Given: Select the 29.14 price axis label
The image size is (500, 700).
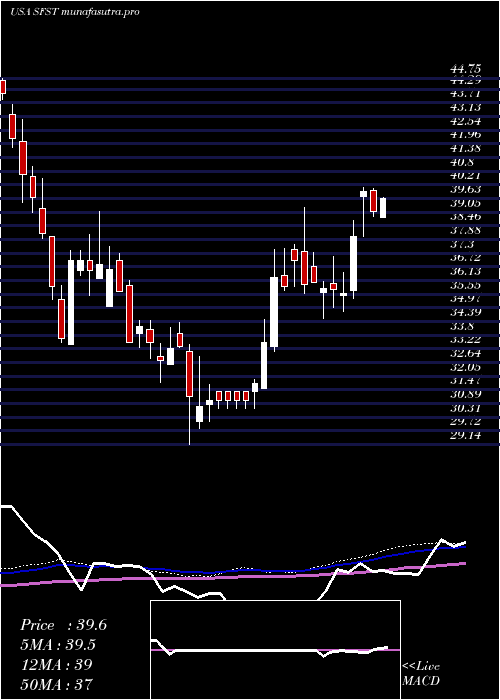Looking at the screenshot, I should pos(466,435).
